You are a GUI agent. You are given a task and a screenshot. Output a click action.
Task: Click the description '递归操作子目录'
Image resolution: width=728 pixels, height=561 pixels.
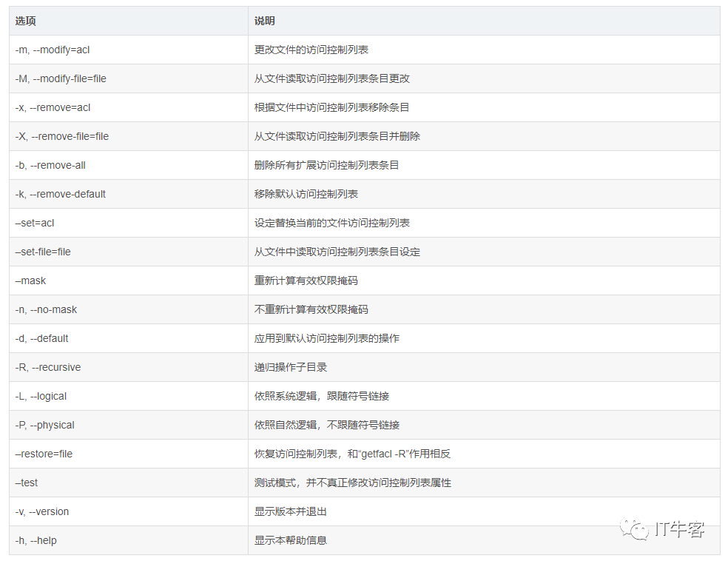pyautogui.click(x=291, y=367)
